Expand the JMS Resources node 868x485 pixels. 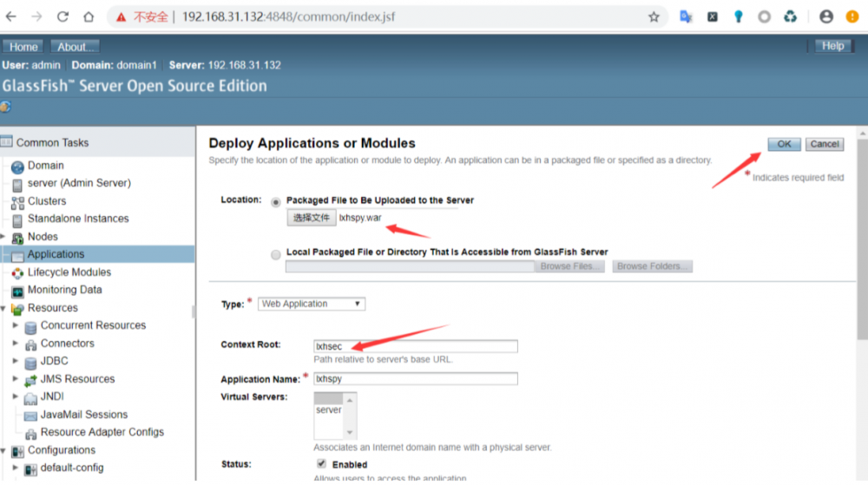point(16,378)
